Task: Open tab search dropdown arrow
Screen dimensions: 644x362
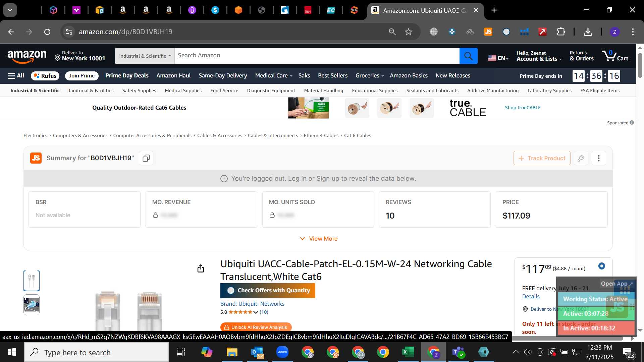Action: click(x=10, y=10)
